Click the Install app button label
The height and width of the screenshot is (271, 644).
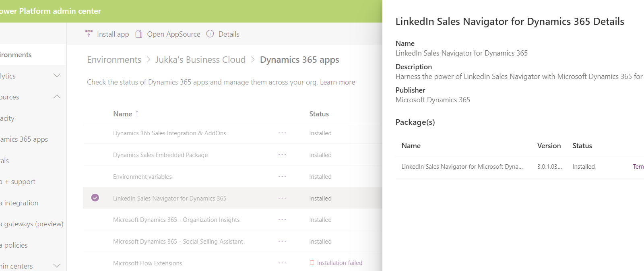click(x=113, y=34)
